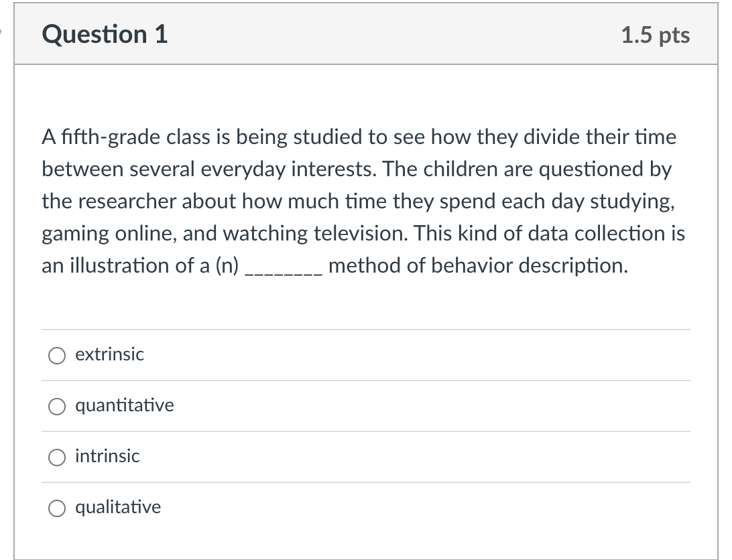The width and height of the screenshot is (732, 560).
Task: Select the extrinsic radio button
Action: click(58, 355)
